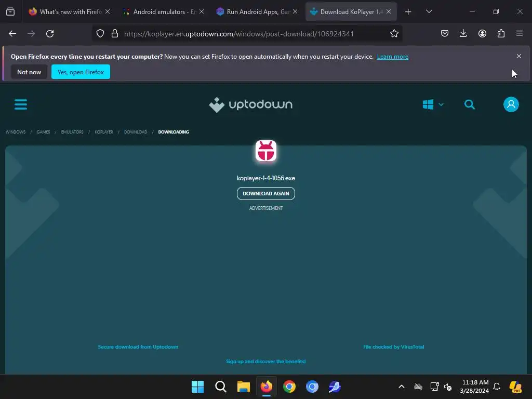
Task: Show hidden system tray icons
Action: click(402, 387)
